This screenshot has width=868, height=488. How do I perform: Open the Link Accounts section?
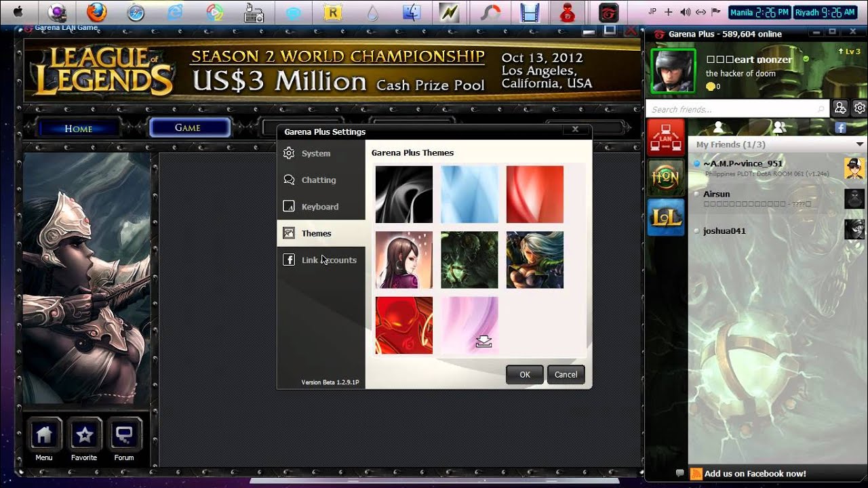coord(321,260)
